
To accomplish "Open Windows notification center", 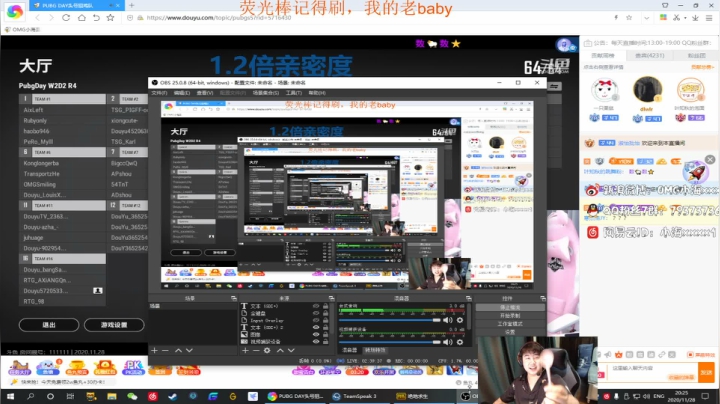I will (705, 396).
